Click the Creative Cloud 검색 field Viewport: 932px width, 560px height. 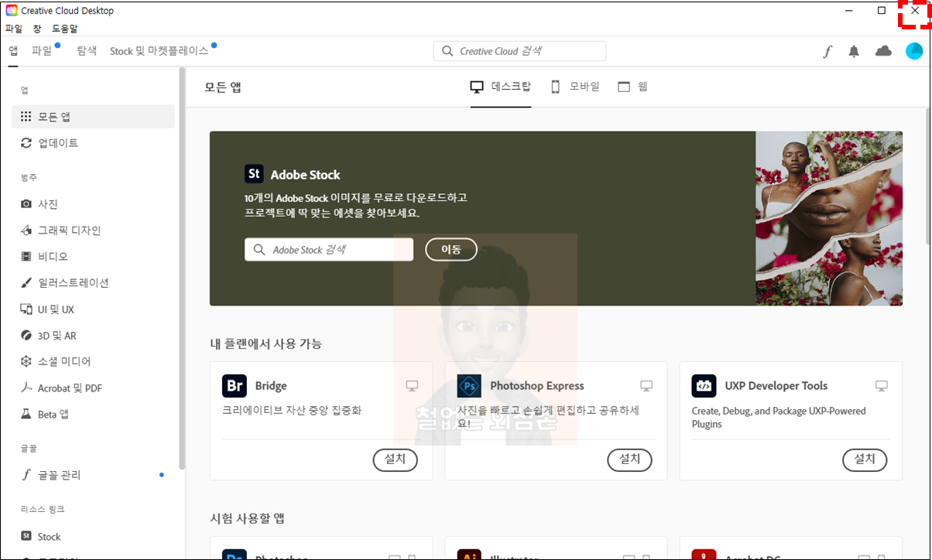click(x=519, y=51)
